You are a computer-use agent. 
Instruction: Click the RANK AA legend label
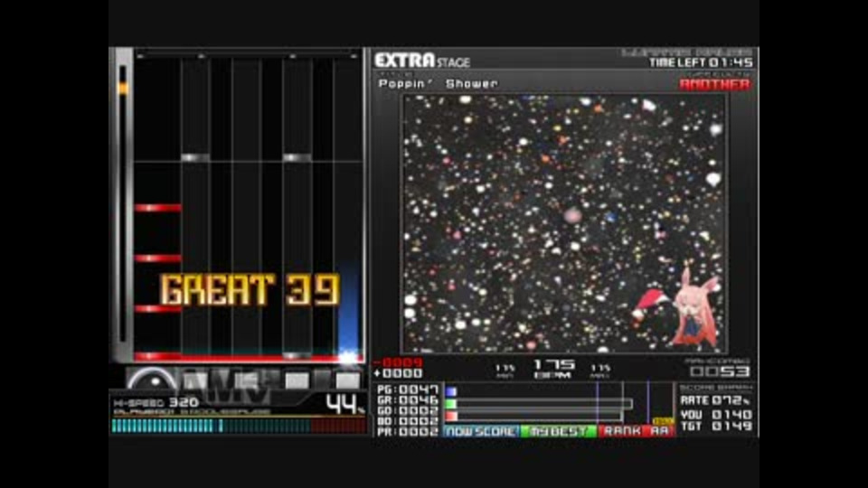pos(636,431)
